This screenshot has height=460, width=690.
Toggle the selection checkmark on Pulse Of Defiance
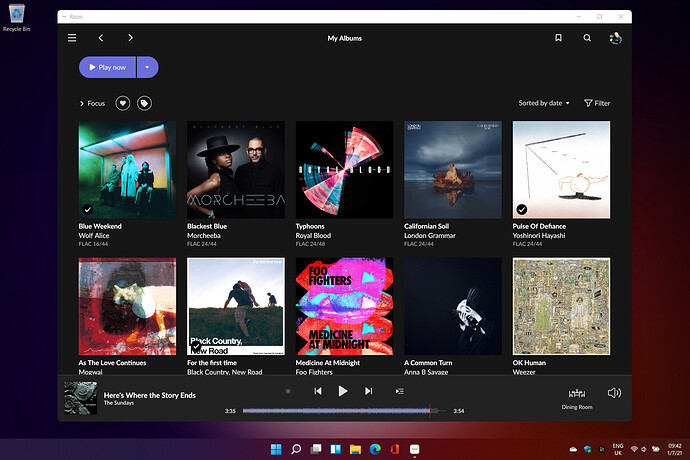pos(521,210)
